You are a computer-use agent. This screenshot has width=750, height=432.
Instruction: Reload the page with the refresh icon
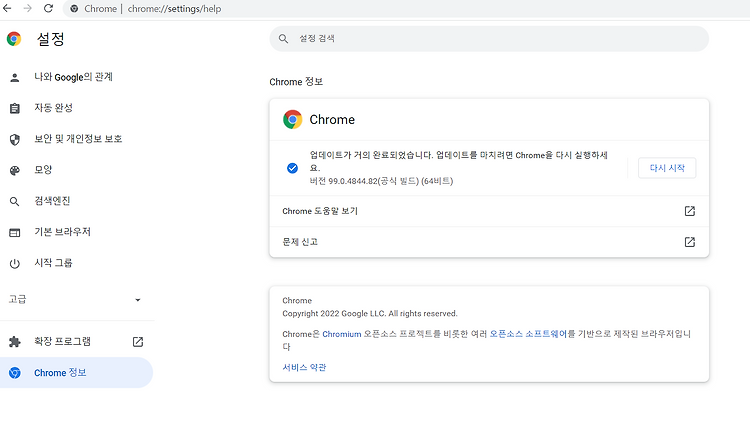pyautogui.click(x=48, y=8)
